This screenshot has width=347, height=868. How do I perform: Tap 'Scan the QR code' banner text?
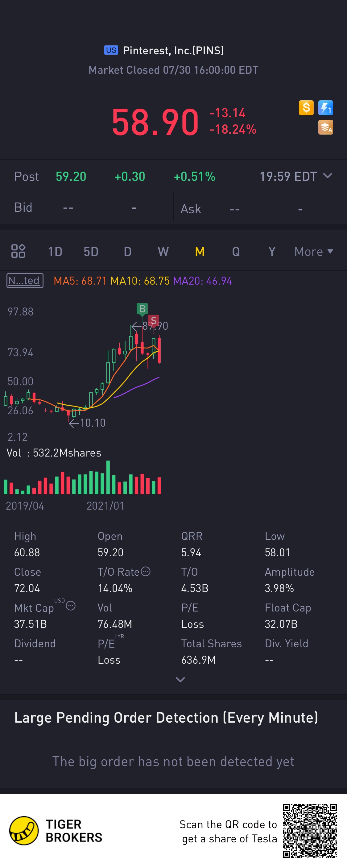pyautogui.click(x=228, y=831)
